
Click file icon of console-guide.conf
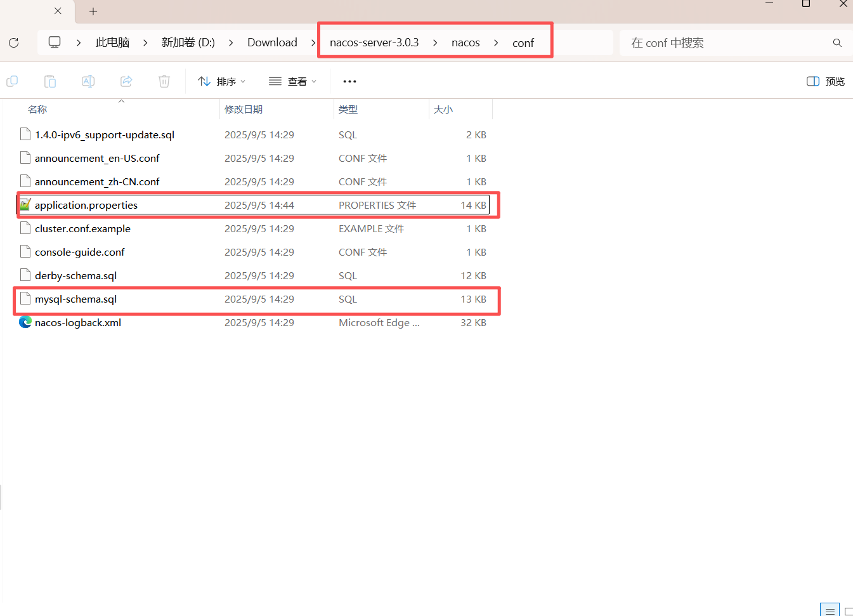pyautogui.click(x=25, y=252)
